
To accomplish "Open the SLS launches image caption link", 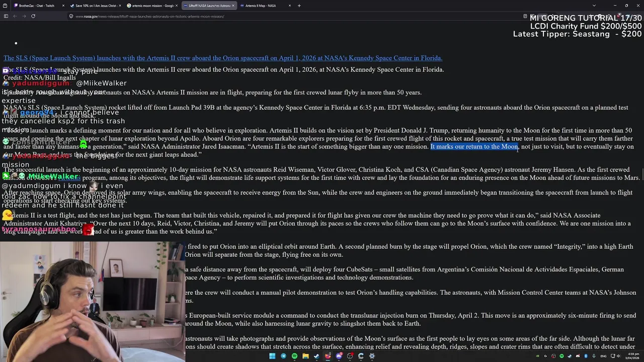I will tap(223, 58).
